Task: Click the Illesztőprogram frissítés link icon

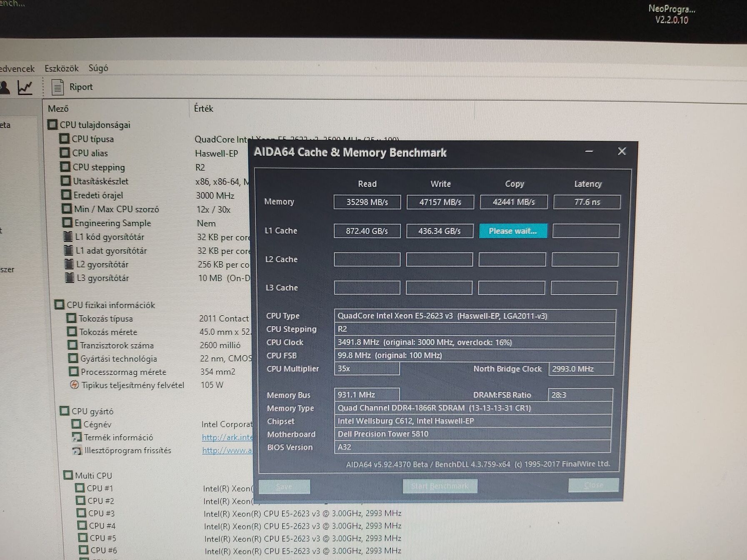Action: (x=77, y=450)
